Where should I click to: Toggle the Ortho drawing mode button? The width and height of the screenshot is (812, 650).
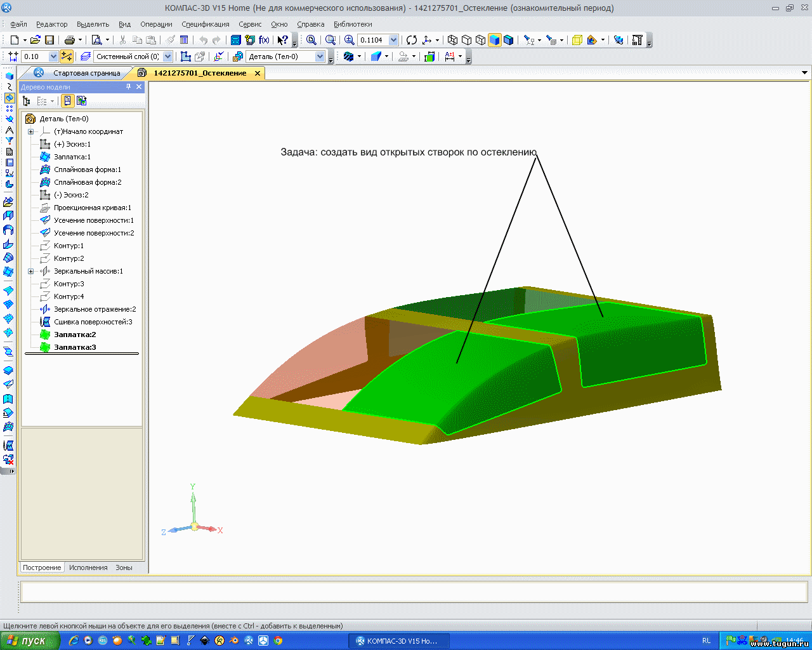[66, 56]
